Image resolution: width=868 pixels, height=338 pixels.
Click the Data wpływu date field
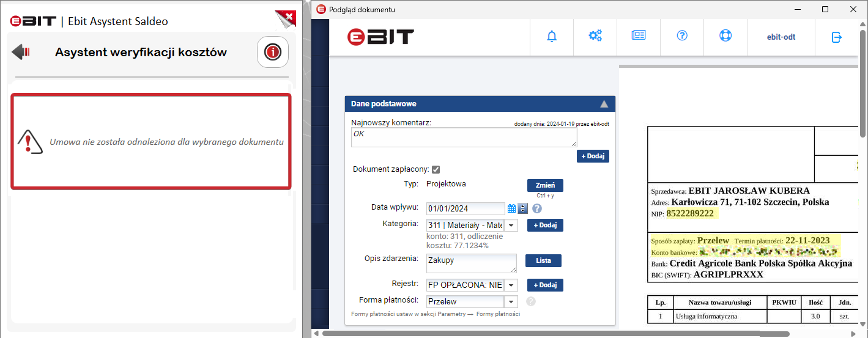[x=465, y=208]
